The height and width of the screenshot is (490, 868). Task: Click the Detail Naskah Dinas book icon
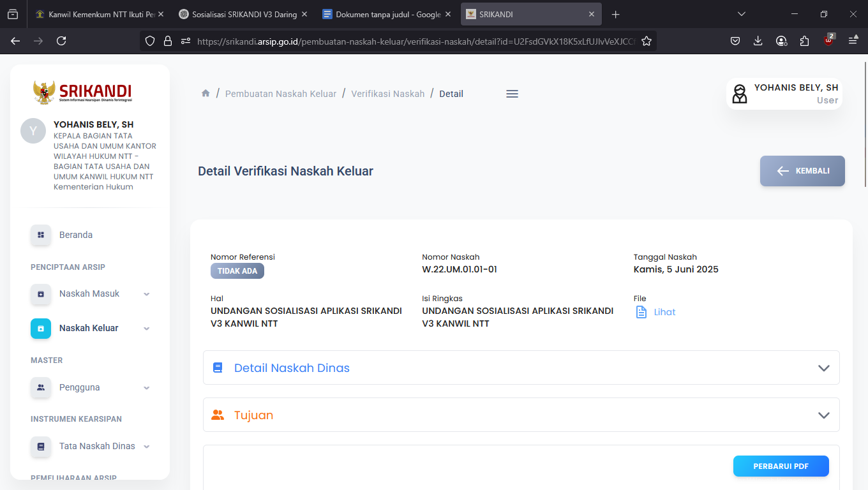point(218,368)
